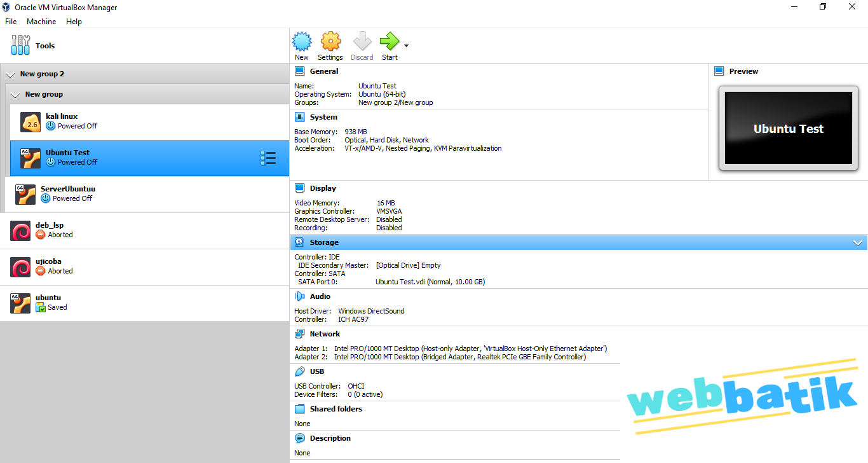Select deb_lsp machine entry
This screenshot has width=868, height=463.
(x=145, y=231)
